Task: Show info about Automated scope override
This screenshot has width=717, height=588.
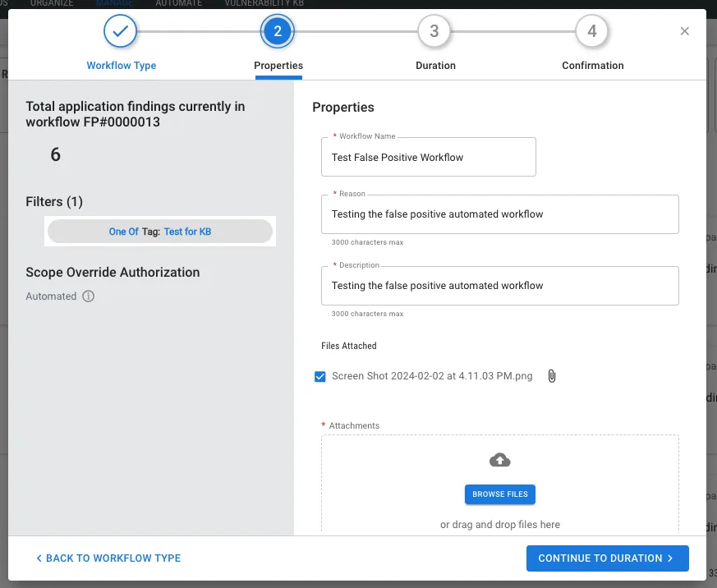Action: coord(88,296)
